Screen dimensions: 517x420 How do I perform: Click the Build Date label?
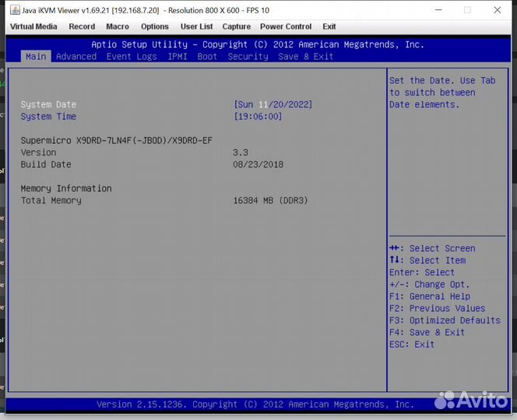click(x=46, y=164)
